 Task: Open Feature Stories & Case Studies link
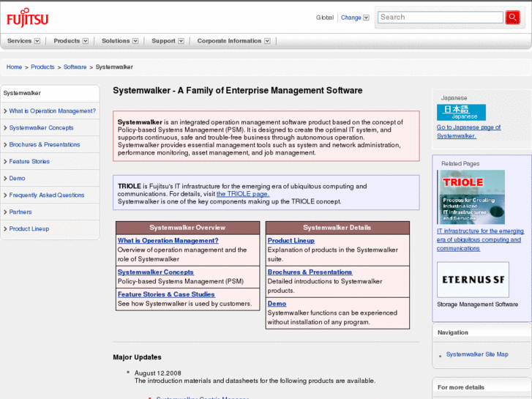(166, 294)
